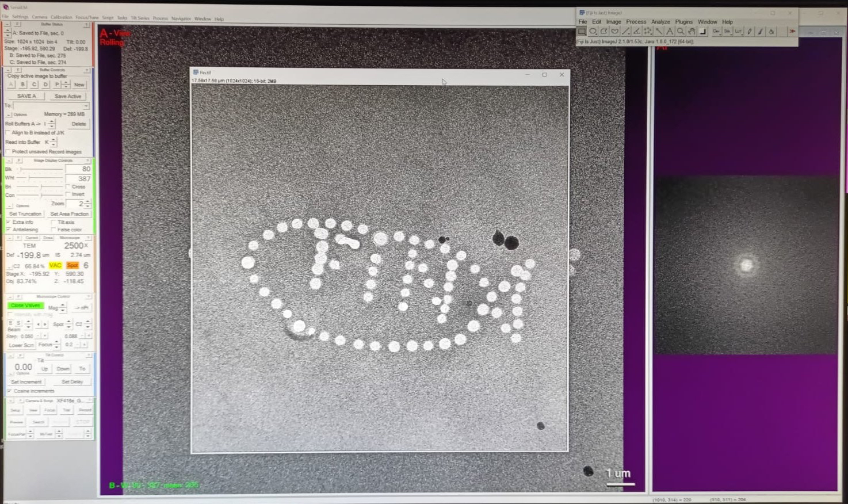The width and height of the screenshot is (848, 504).
Task: Adjust the Blk black level slider
Action: click(21, 169)
